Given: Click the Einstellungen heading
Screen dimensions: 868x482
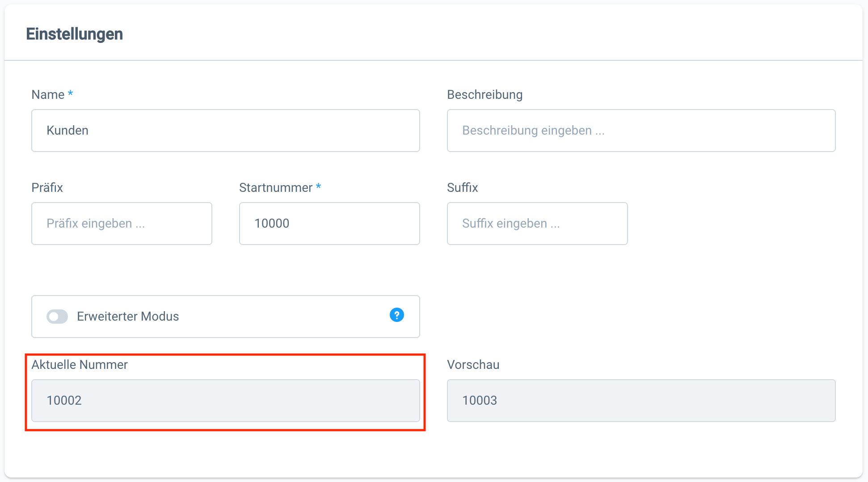Looking at the screenshot, I should (x=75, y=34).
